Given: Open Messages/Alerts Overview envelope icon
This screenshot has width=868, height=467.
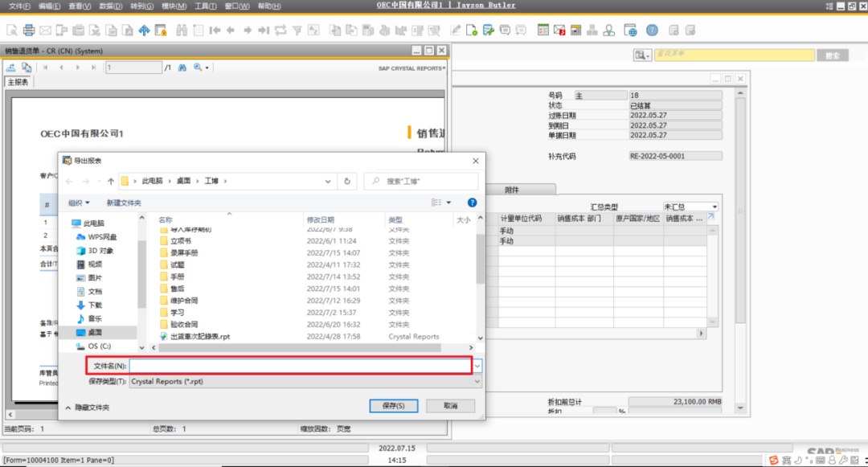Looking at the screenshot, I should coord(559,31).
